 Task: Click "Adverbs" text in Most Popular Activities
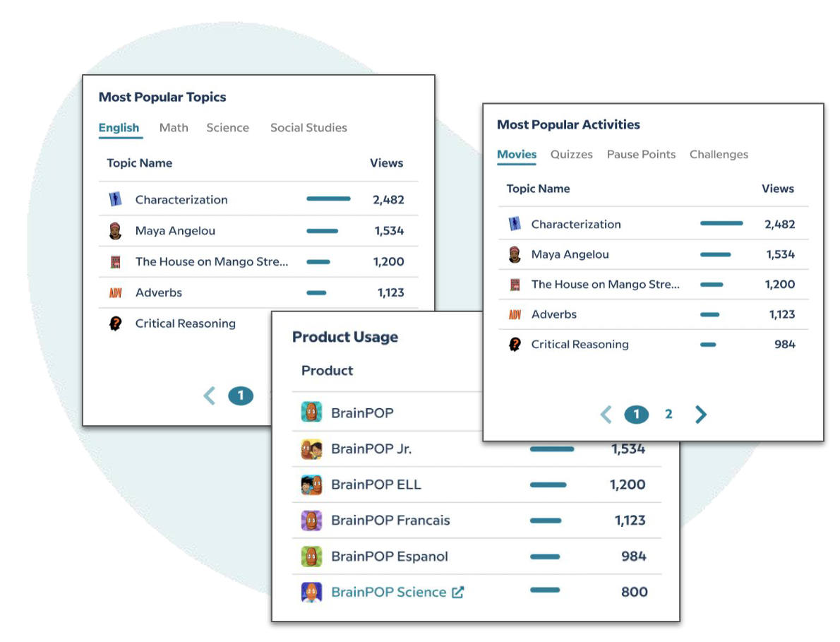(554, 314)
